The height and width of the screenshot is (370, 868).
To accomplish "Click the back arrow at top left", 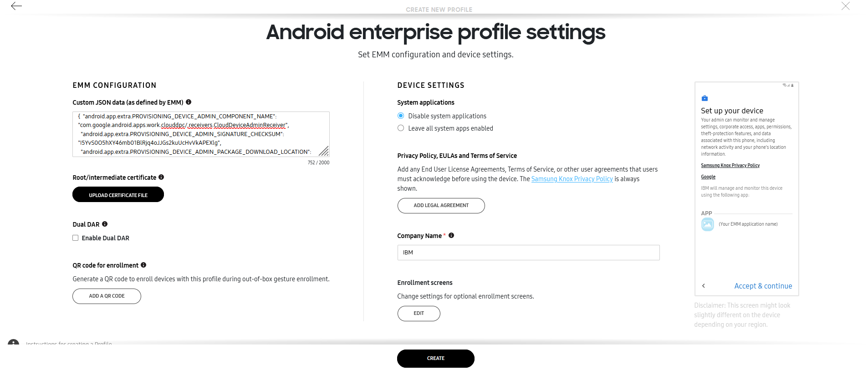I will [x=16, y=6].
